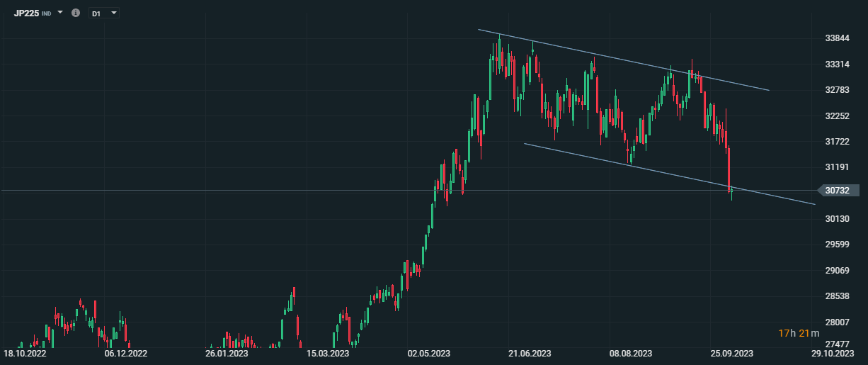Click the 17h 21m candle countdown timer
This screenshot has width=868, height=365.
pyautogui.click(x=799, y=333)
